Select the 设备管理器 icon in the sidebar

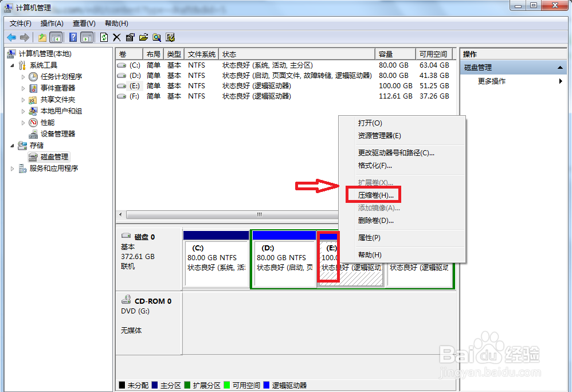coord(33,134)
